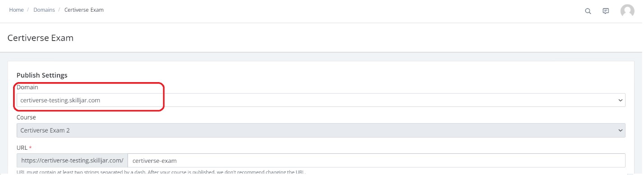Click the red required asterisk beside URL

[x=30, y=147]
